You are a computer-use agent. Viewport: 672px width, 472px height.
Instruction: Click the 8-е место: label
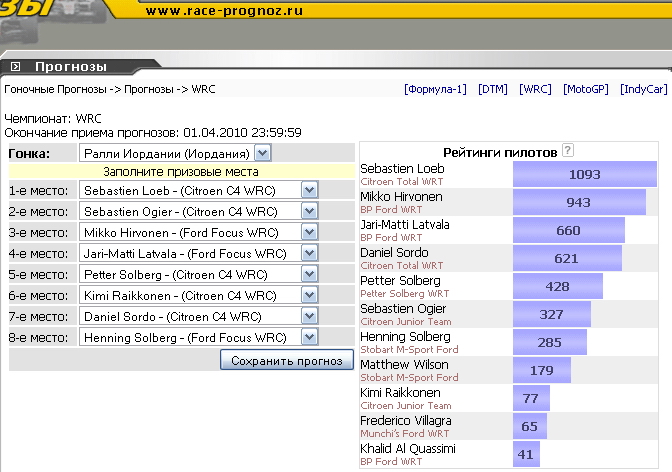click(x=38, y=338)
